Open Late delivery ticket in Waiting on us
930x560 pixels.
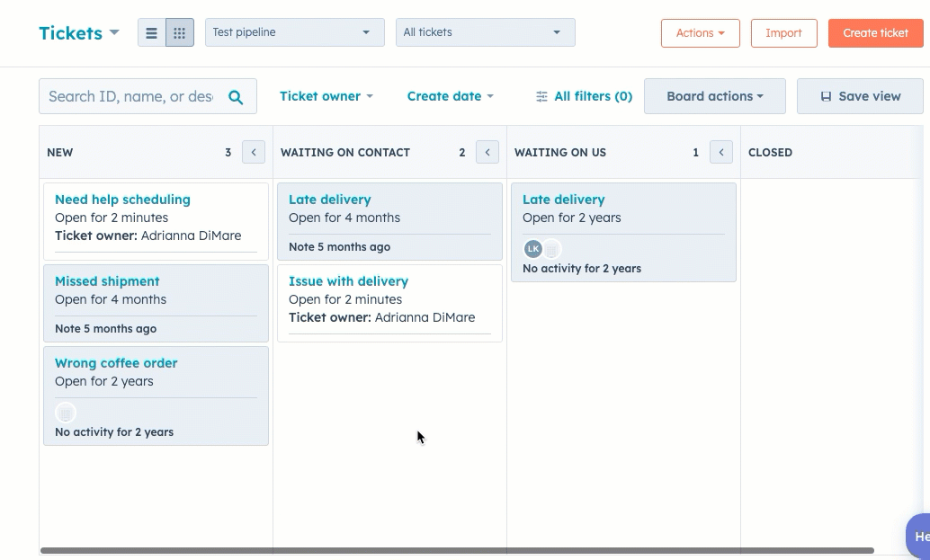point(563,200)
